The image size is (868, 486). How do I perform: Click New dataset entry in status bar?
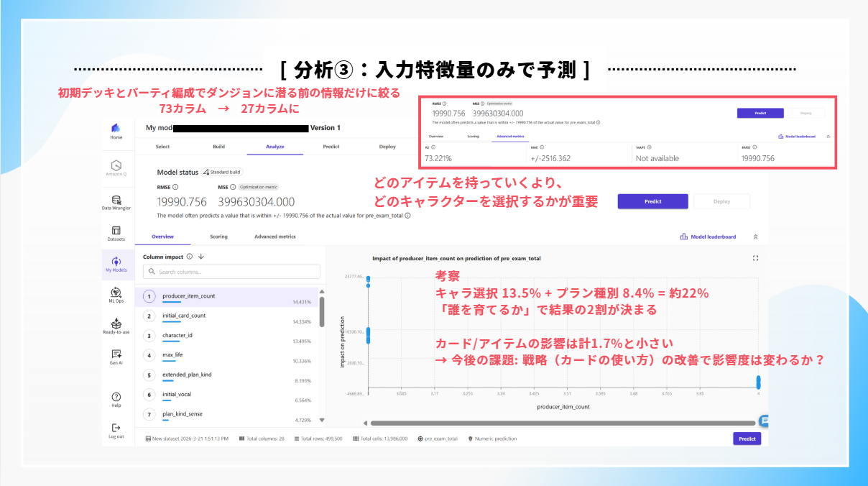coord(187,439)
